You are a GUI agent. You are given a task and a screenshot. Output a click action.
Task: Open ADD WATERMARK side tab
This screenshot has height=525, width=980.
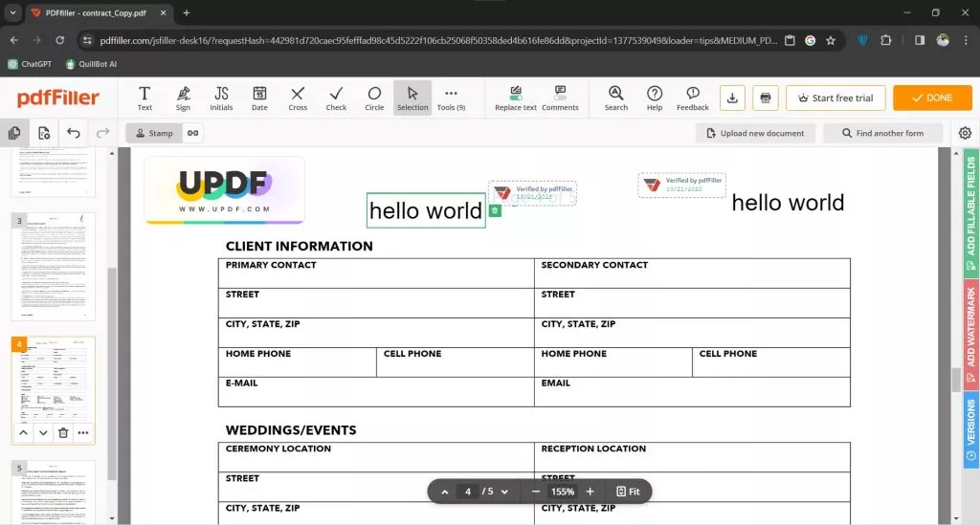pyautogui.click(x=970, y=334)
